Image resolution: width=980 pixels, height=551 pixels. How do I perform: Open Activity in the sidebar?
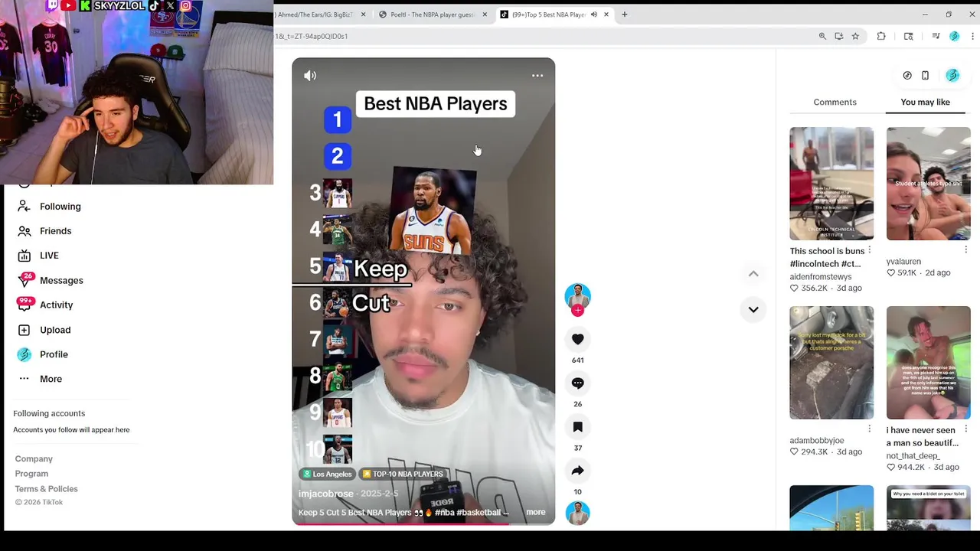[56, 305]
